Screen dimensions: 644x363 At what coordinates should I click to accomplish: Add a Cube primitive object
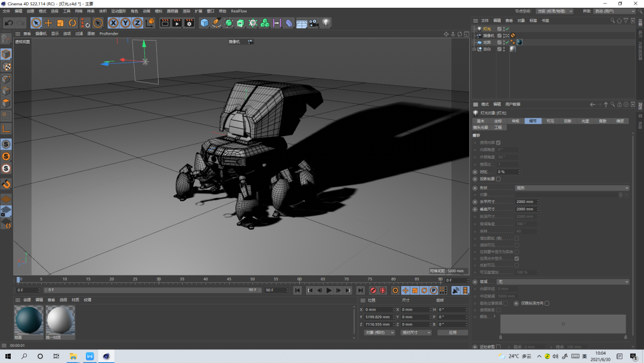[x=204, y=23]
